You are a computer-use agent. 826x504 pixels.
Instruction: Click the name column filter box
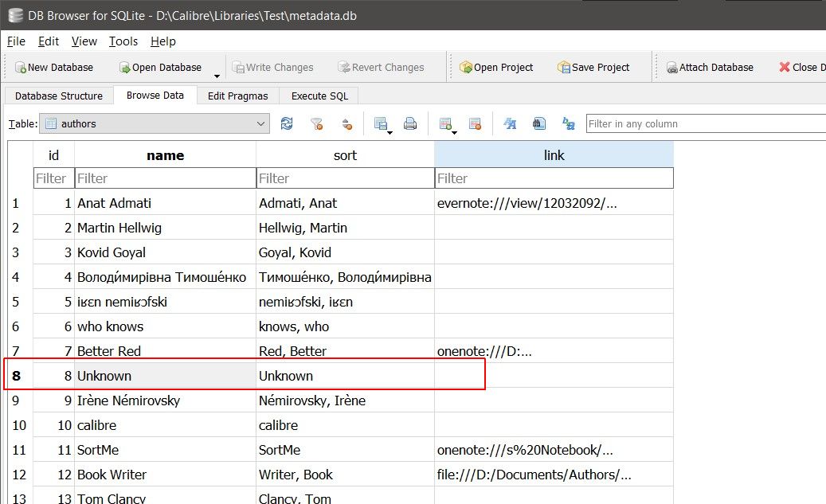pos(166,178)
